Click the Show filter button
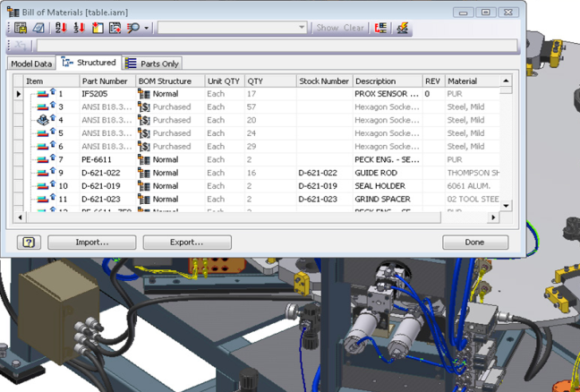This screenshot has width=580, height=392. 328,28
